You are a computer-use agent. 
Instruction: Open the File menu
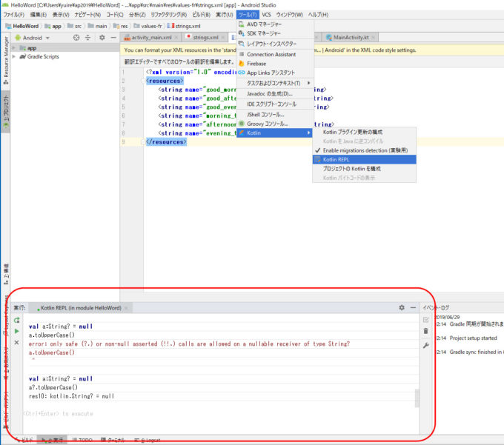tap(14, 15)
